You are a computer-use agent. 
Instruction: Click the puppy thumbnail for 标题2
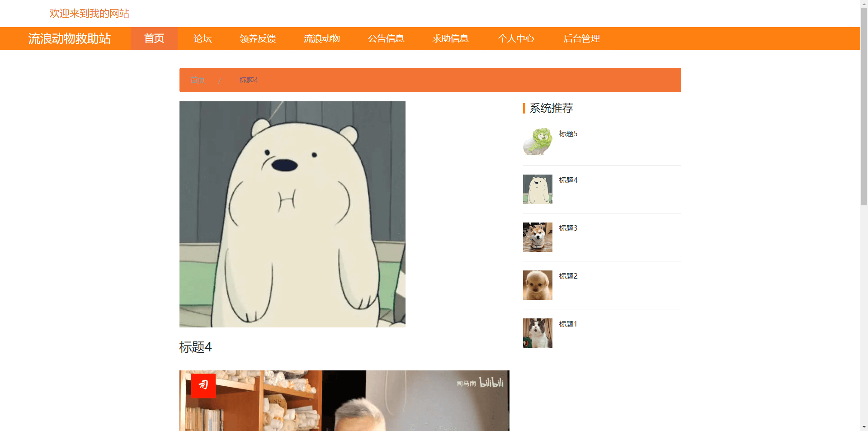[538, 285]
